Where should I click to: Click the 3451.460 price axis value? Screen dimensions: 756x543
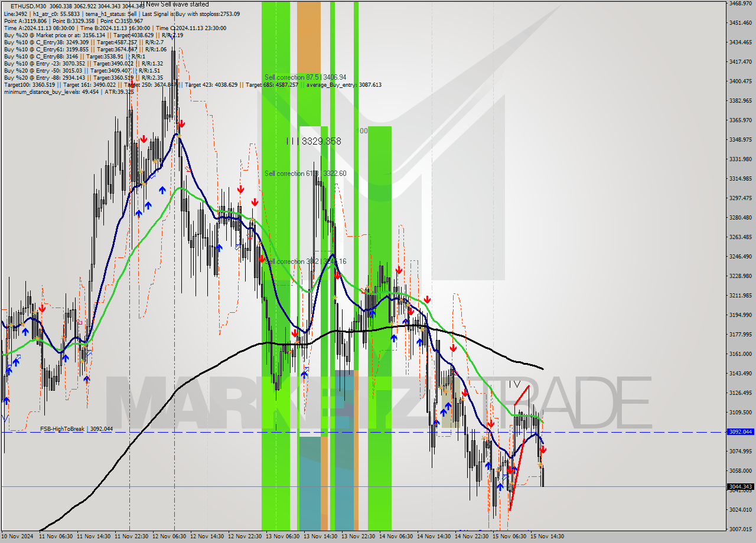tap(741, 23)
